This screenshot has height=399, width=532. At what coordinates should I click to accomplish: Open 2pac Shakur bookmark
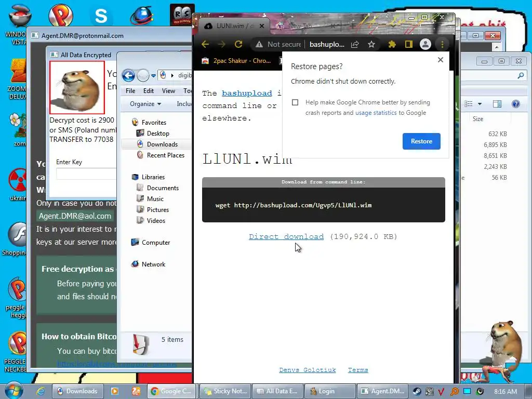click(x=236, y=61)
